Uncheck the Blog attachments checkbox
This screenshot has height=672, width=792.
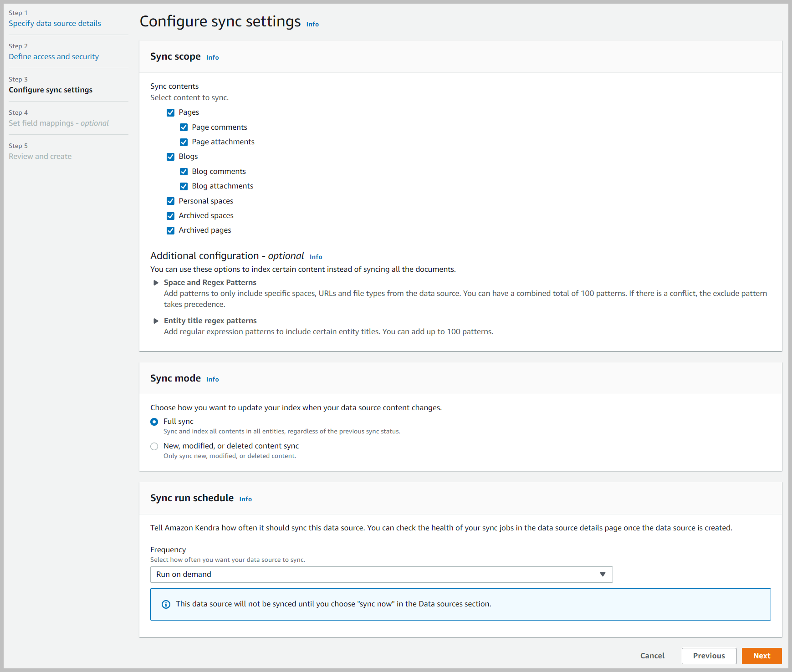[184, 186]
